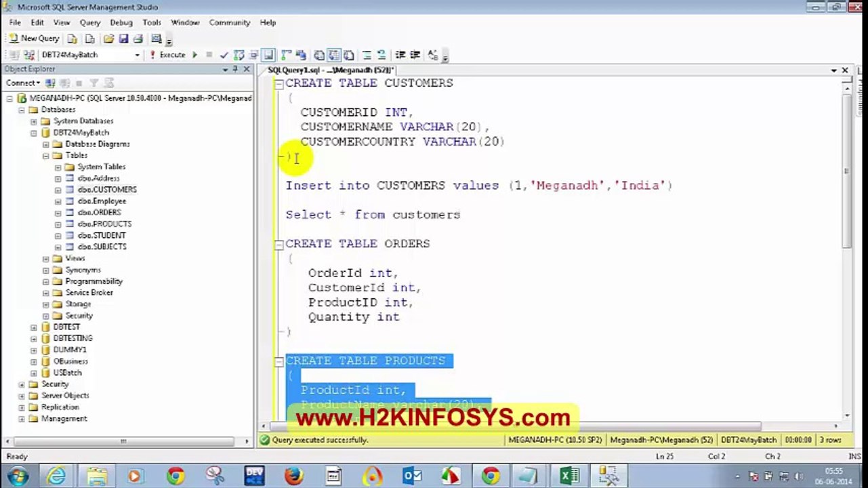Open the View menu
Viewport: 868px width, 488px height.
[62, 22]
